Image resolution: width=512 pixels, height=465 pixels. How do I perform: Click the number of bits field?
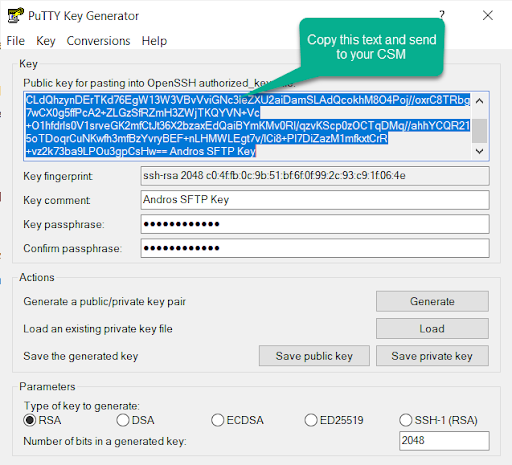point(444,441)
